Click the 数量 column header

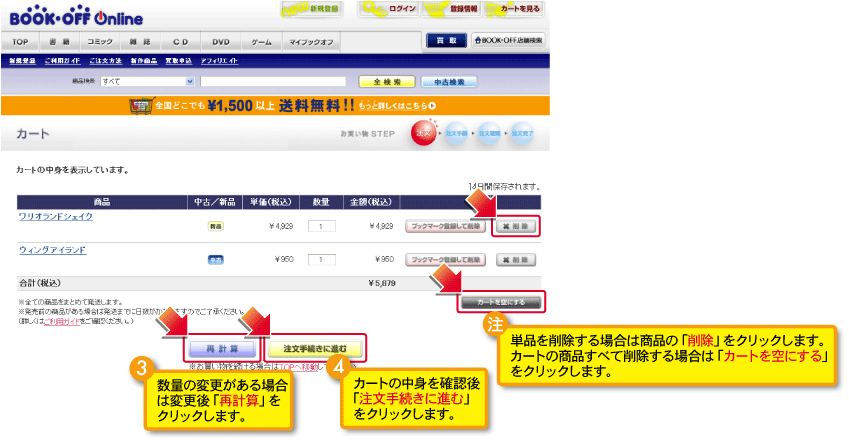[x=321, y=202]
